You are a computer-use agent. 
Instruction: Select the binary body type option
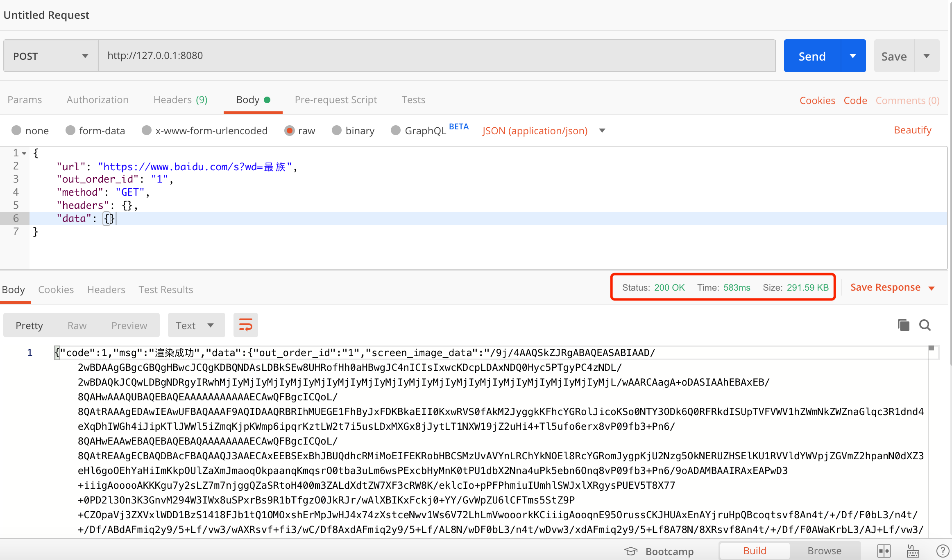click(337, 131)
